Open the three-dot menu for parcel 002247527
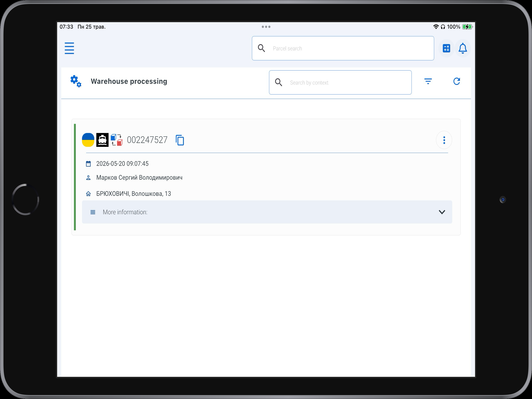 (x=444, y=140)
